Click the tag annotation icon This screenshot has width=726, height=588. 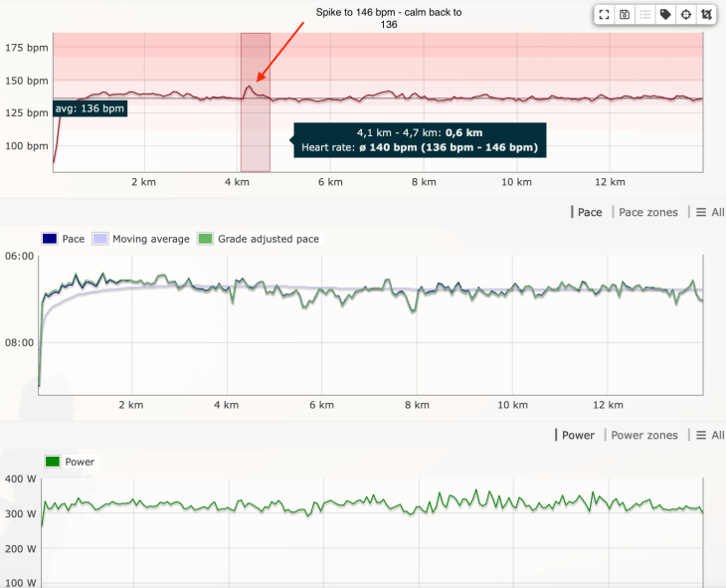click(x=665, y=15)
